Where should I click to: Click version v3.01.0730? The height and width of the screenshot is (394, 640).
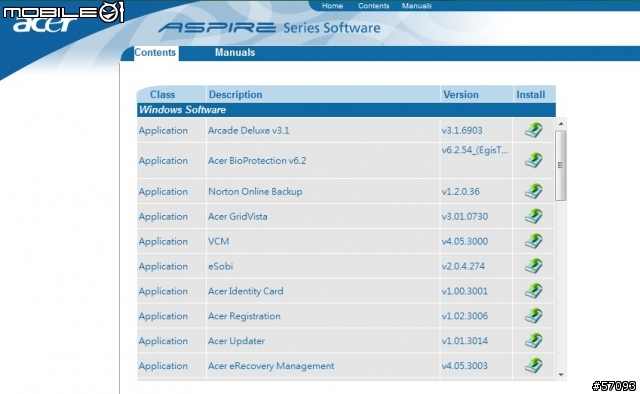pyautogui.click(x=465, y=216)
